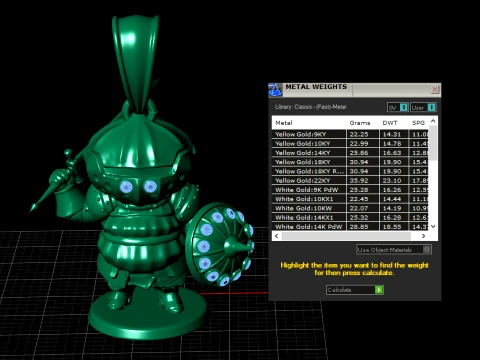Viewport: 480px width, 360px height.
Task: Toggle the User library switch
Action: [x=423, y=107]
